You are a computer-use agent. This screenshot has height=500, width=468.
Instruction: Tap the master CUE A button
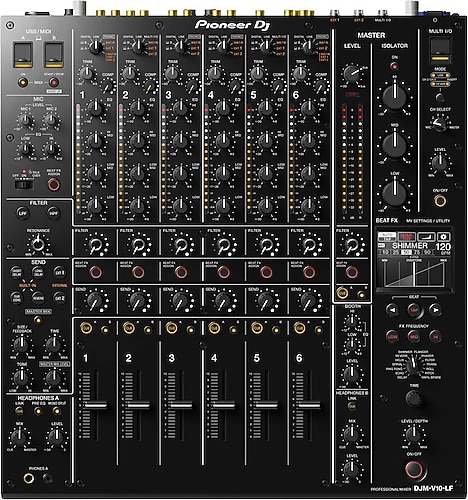coord(342,293)
